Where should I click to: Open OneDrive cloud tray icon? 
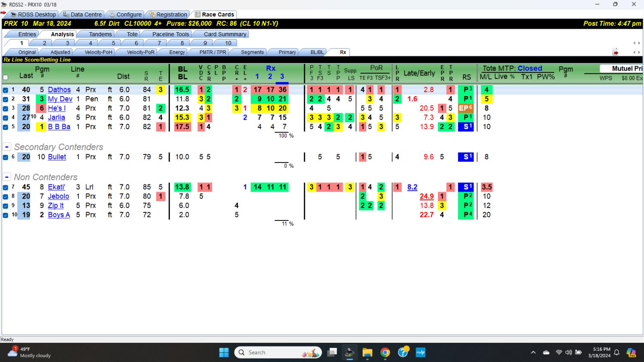pyautogui.click(x=546, y=353)
